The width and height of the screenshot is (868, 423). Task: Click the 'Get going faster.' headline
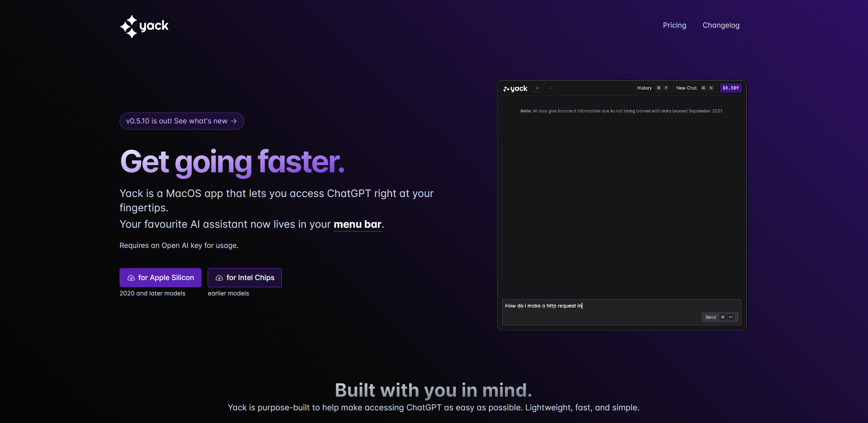pos(232,162)
